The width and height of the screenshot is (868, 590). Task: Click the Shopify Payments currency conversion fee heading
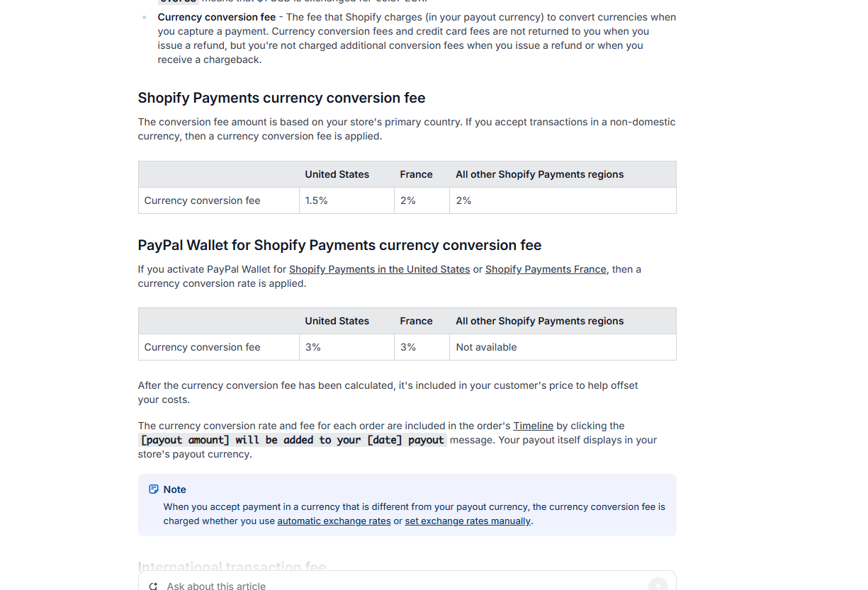pyautogui.click(x=281, y=98)
